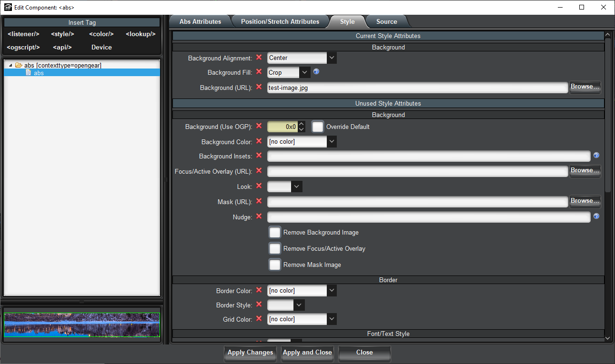The image size is (615, 364).
Task: Collapse the abs [contexttype=opengear] tree node
Action: click(10, 66)
